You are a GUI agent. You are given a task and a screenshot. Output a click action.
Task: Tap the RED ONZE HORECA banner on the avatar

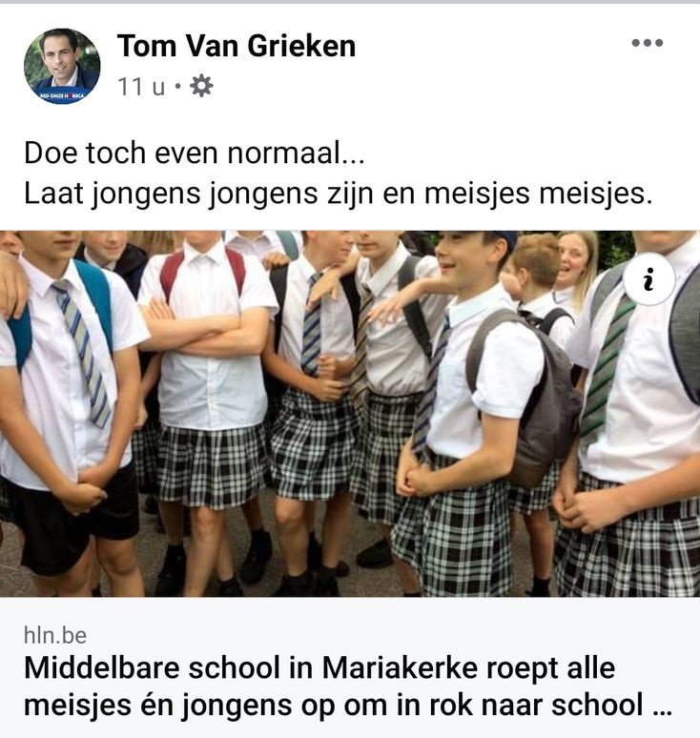tap(62, 96)
